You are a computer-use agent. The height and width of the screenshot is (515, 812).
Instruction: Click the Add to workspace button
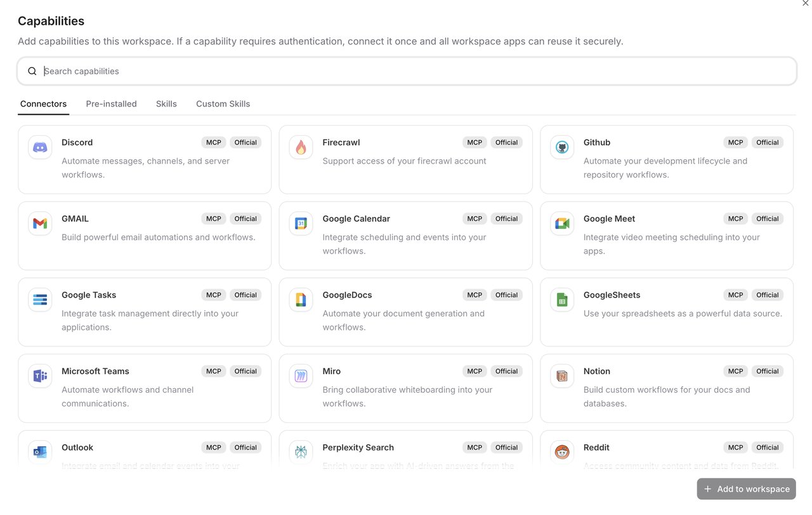(x=746, y=489)
